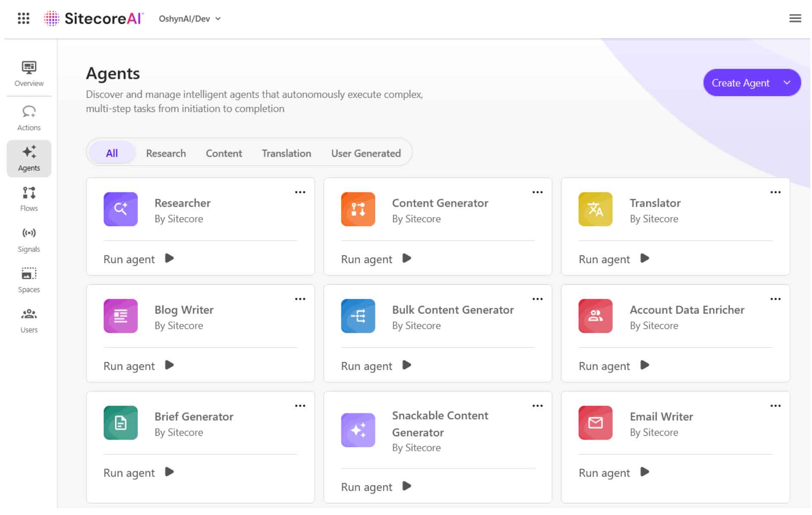This screenshot has height=515, width=812.
Task: Click the Researcher agent title
Action: pyautogui.click(x=183, y=203)
